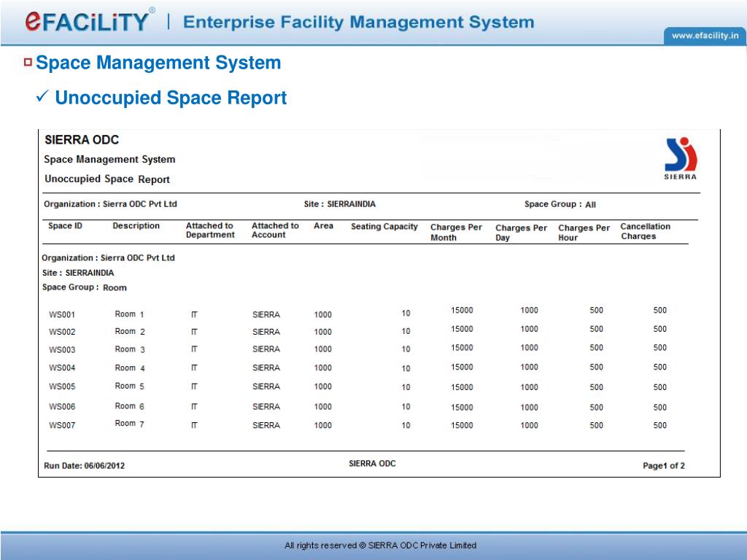Click the Room 5 description
Viewport: 747px width, 560px height.
(129, 386)
